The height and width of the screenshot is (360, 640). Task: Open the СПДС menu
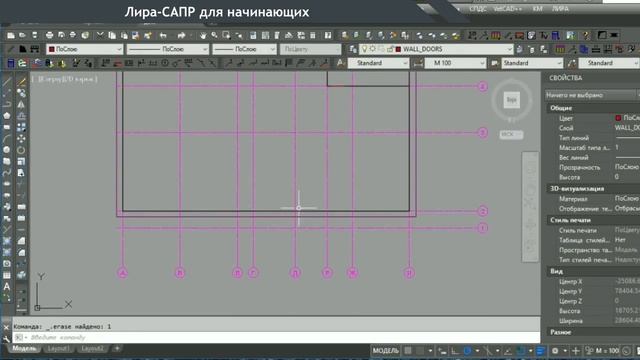(478, 9)
